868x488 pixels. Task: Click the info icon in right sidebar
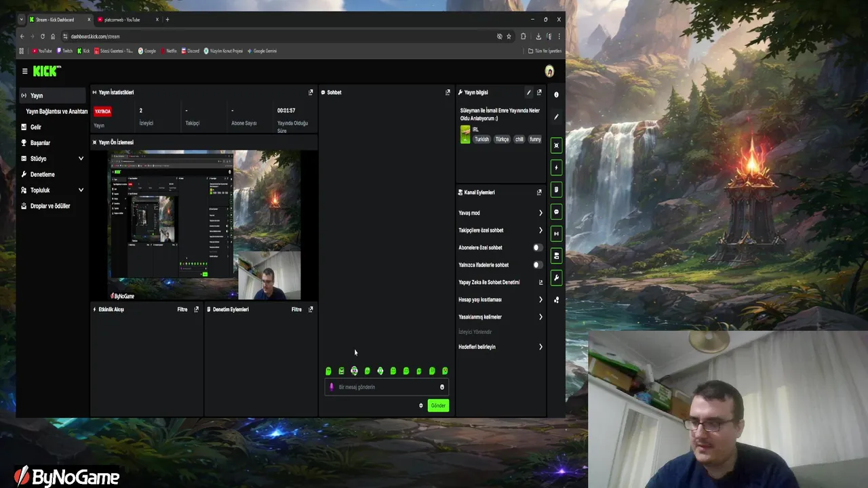click(556, 95)
